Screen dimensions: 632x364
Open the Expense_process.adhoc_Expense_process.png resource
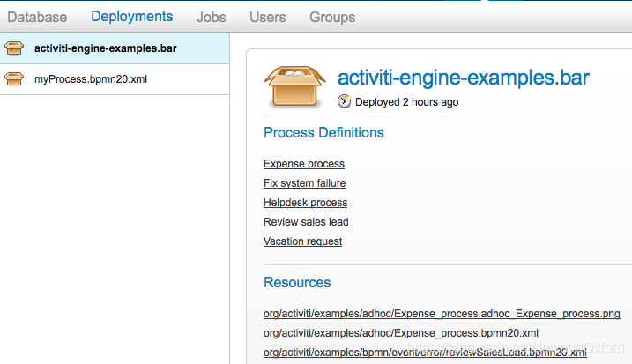tap(442, 314)
